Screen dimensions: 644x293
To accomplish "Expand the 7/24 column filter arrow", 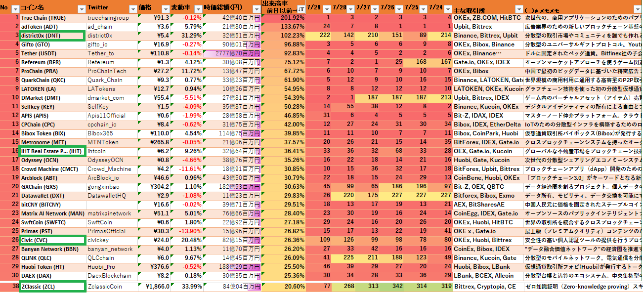I will point(447,9).
